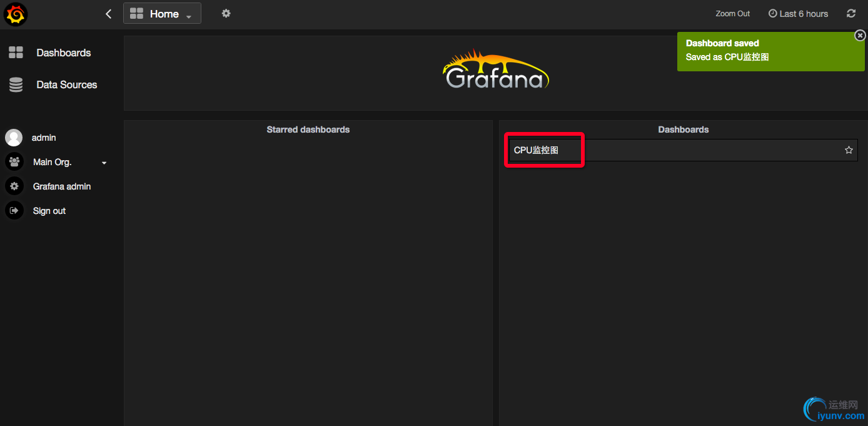Click the Grafana flame logo icon
The height and width of the screenshot is (426, 868).
coord(15,14)
